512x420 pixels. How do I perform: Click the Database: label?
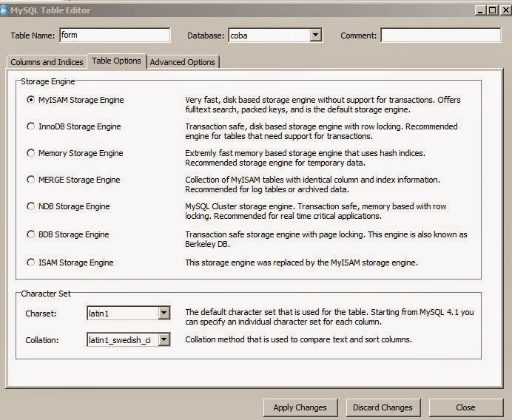[x=206, y=35]
